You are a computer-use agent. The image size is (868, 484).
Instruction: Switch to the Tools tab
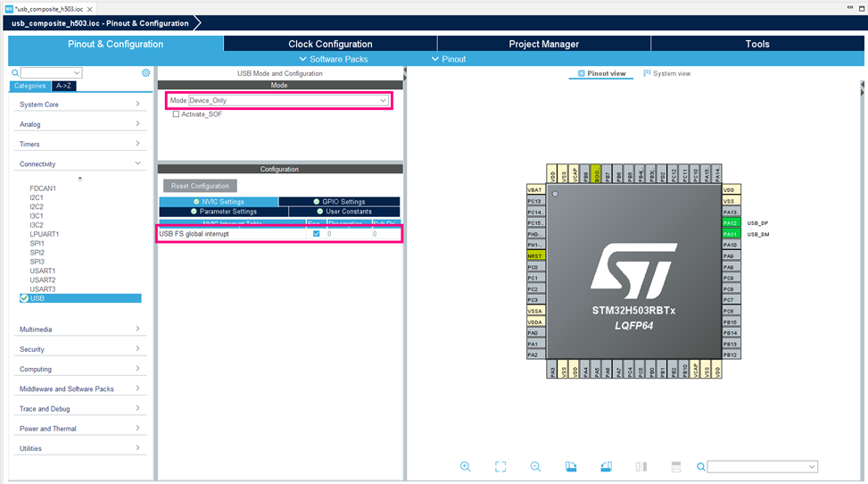757,44
